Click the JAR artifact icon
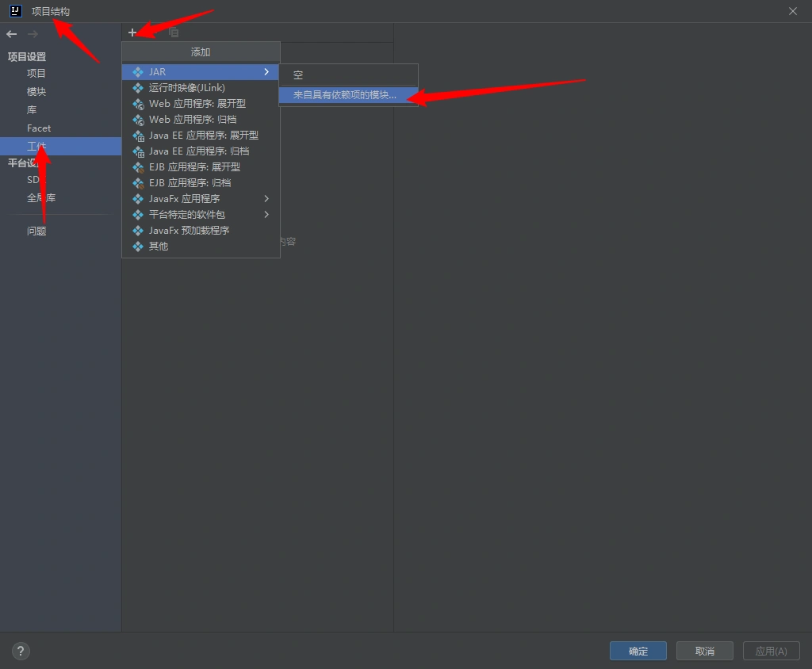The width and height of the screenshot is (812, 669). [138, 72]
